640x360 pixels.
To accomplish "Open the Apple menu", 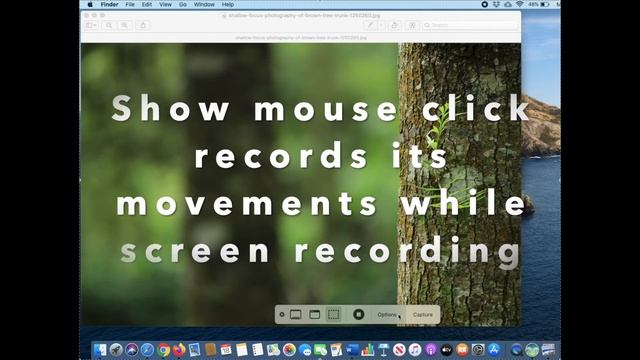I will (90, 4).
